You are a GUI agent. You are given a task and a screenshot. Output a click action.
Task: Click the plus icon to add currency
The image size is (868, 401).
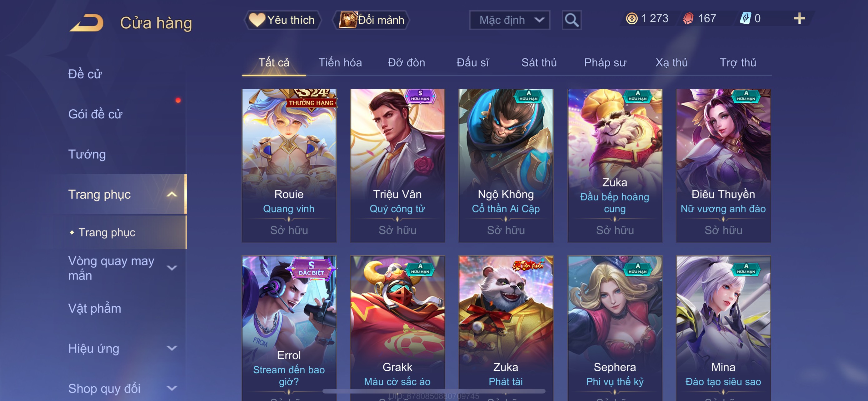point(799,18)
